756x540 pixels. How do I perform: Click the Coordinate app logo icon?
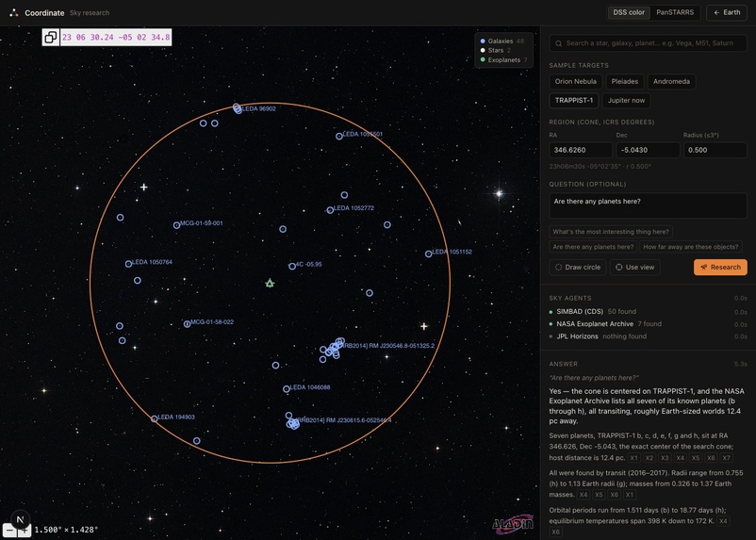point(14,13)
